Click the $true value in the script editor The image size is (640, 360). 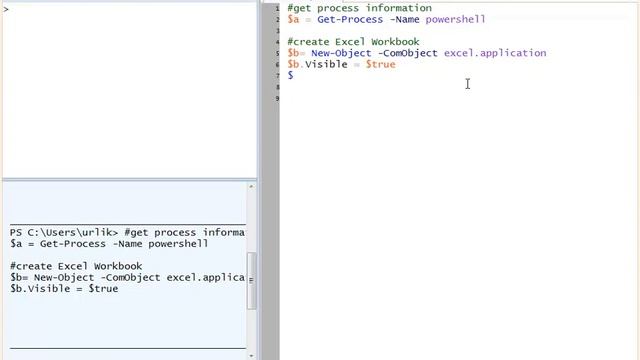[381, 64]
